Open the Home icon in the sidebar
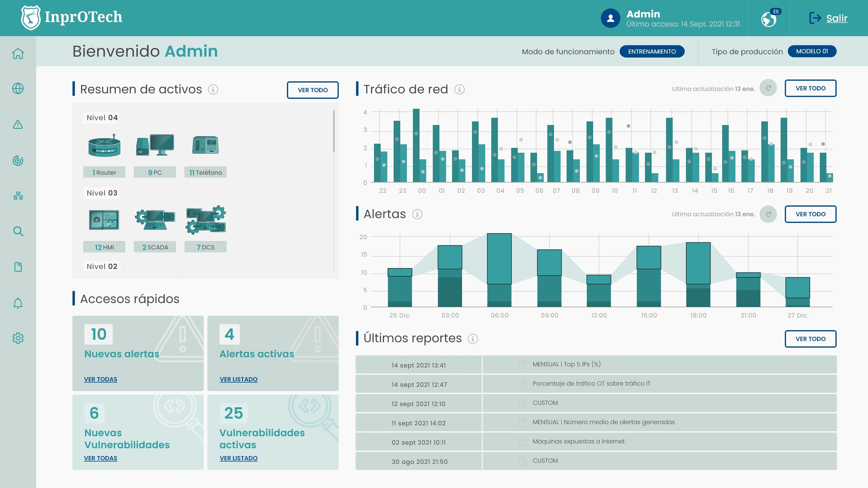This screenshot has height=488, width=868. pos(18,54)
